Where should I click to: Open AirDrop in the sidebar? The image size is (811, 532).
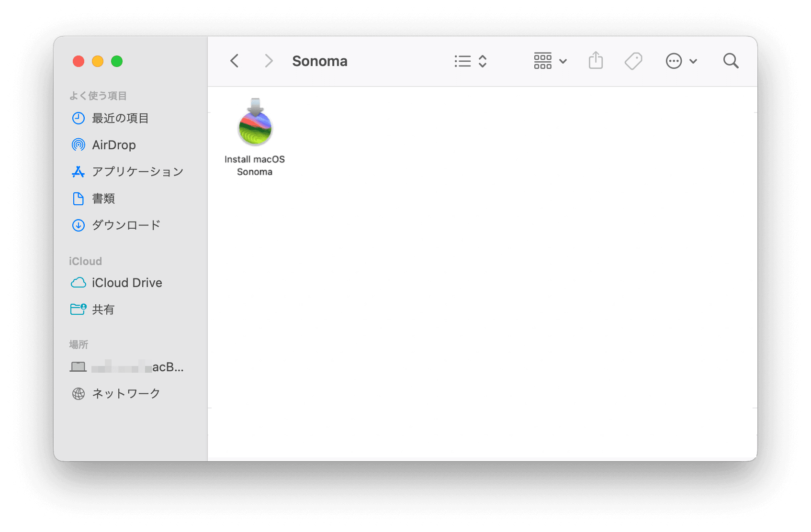point(113,145)
